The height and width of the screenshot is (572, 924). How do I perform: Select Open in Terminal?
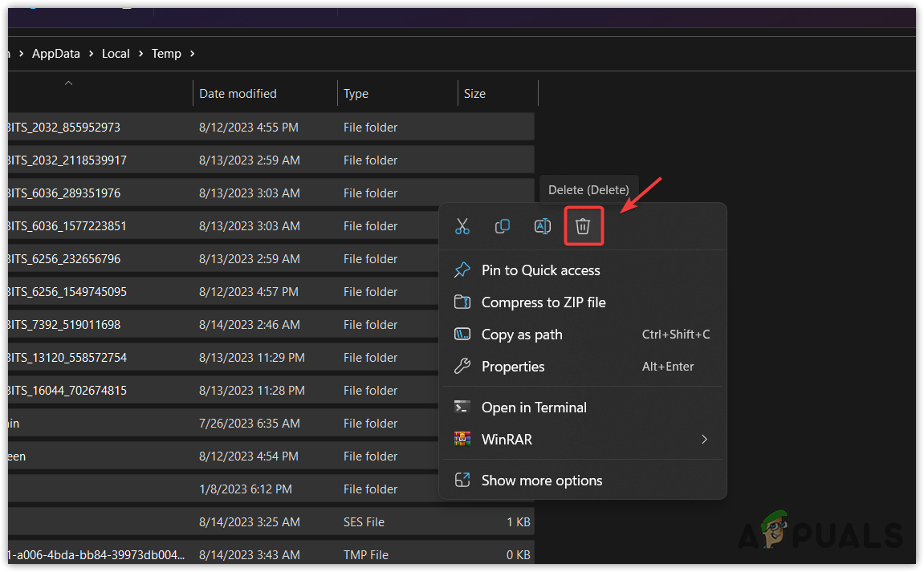583,407
